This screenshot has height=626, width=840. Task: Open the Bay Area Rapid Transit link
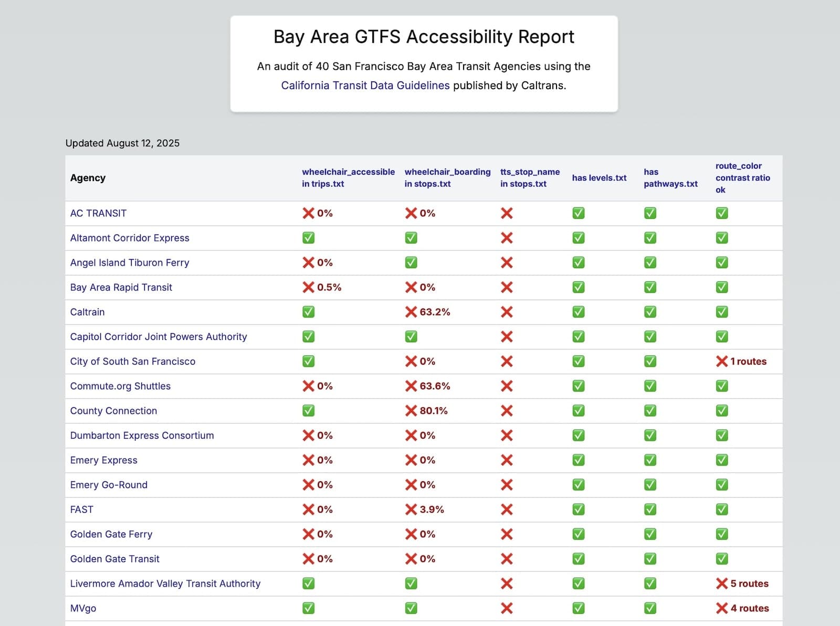pos(121,287)
